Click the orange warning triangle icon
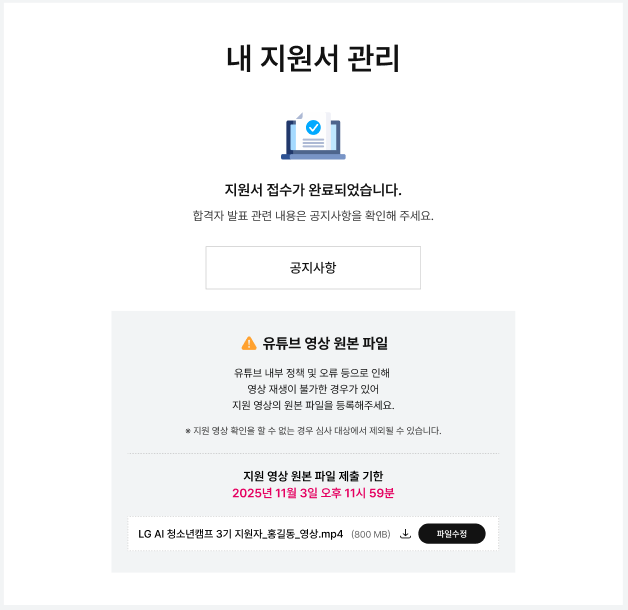628x610 pixels. 249,343
